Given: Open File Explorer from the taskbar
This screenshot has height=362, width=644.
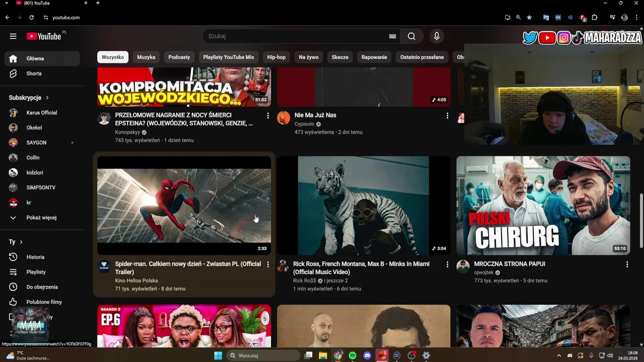Looking at the screenshot, I should click(x=323, y=355).
